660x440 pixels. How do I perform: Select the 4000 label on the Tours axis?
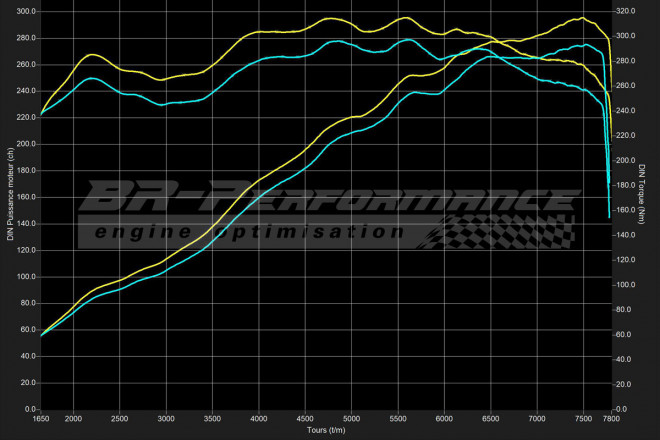click(258, 418)
